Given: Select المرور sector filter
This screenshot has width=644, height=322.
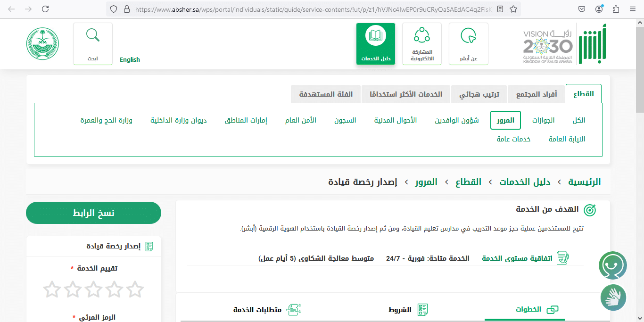Looking at the screenshot, I should click(505, 120).
